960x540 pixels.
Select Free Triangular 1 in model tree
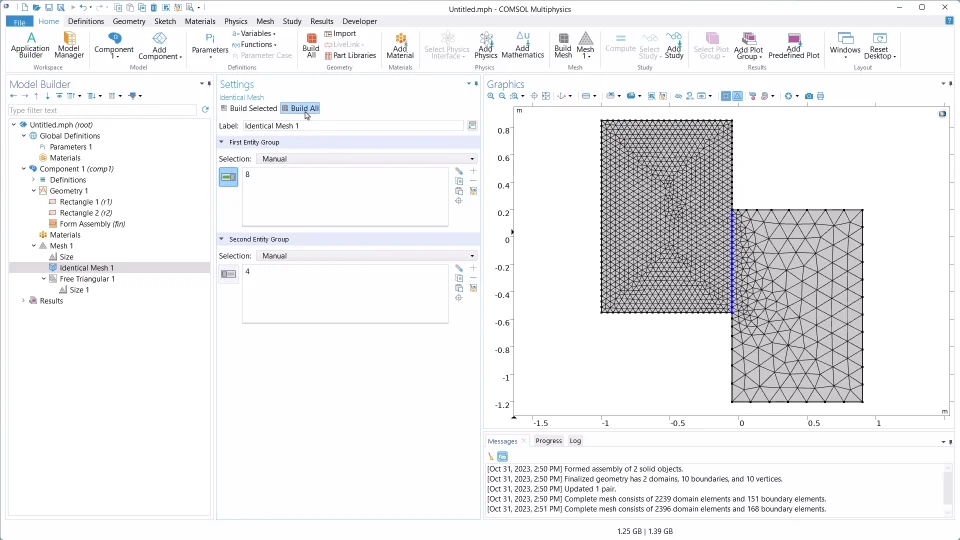tap(87, 279)
